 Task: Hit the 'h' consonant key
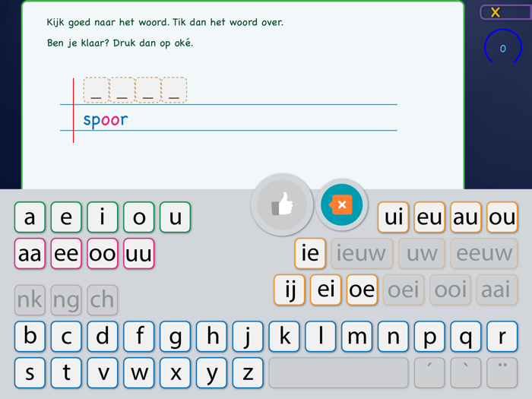(211, 336)
